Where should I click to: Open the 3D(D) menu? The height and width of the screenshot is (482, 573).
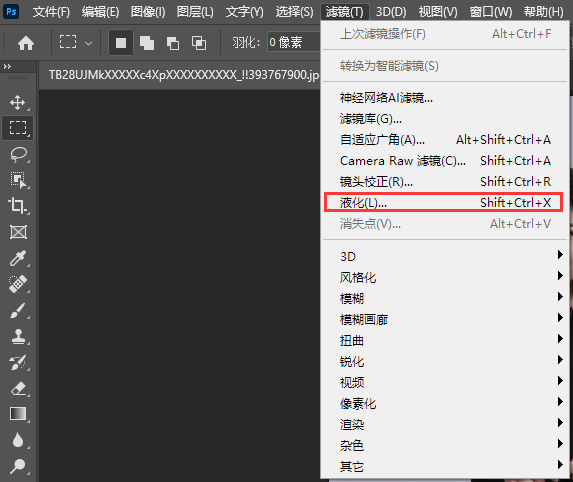(x=391, y=12)
